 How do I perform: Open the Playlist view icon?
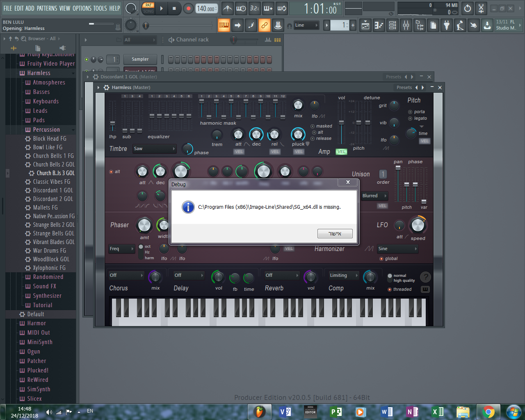[x=365, y=25]
